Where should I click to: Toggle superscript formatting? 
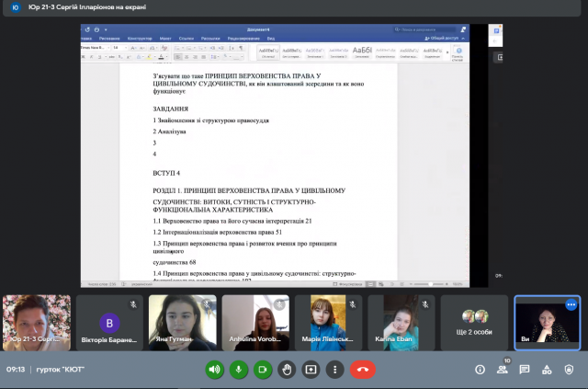(129, 57)
